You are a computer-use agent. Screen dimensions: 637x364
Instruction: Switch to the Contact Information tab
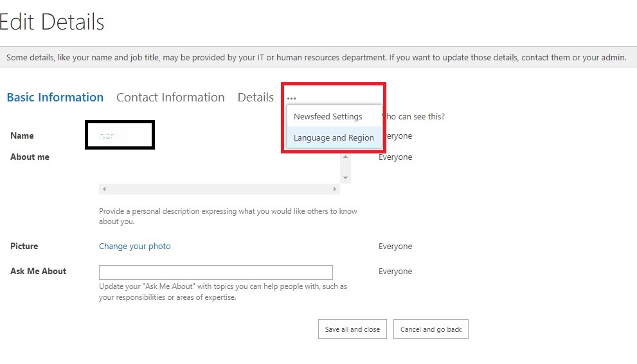pyautogui.click(x=170, y=98)
